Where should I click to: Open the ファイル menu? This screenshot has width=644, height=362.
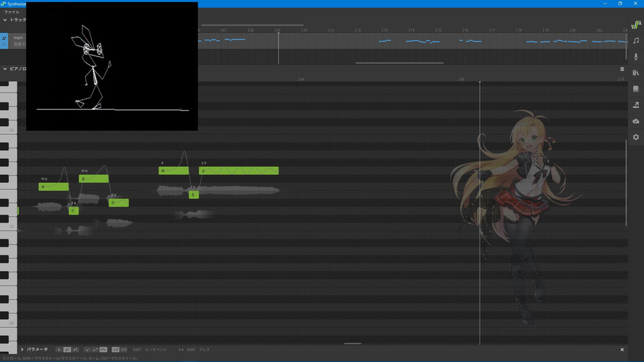tap(11, 12)
